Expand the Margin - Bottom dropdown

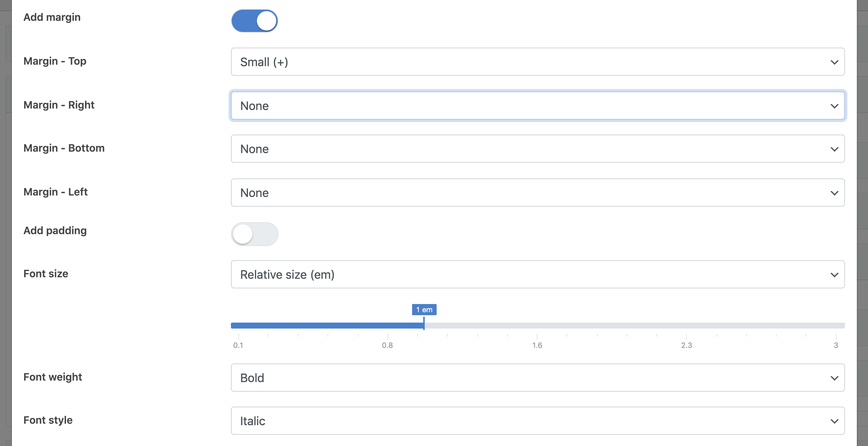click(537, 149)
